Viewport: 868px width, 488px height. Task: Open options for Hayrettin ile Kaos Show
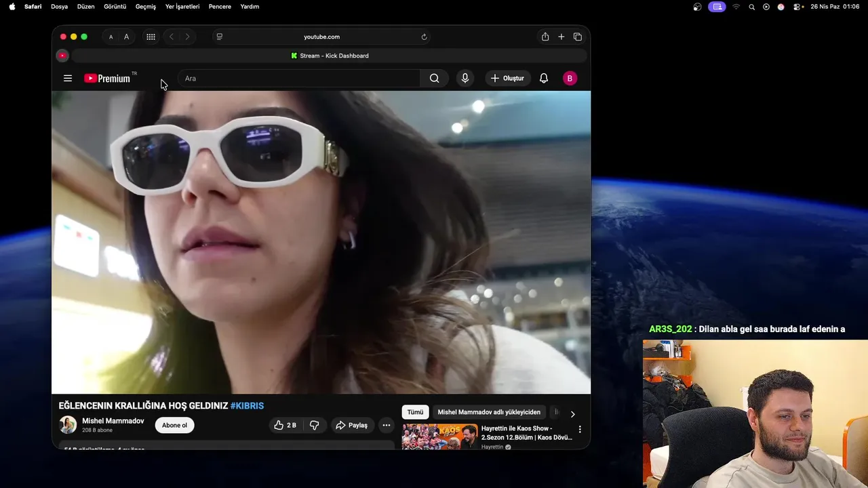click(x=580, y=429)
